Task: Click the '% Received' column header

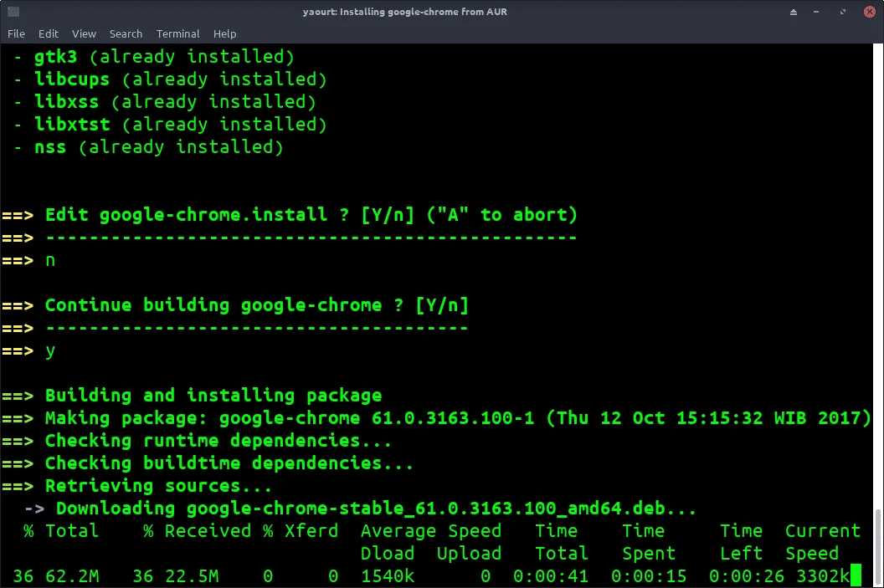Action: click(x=197, y=531)
